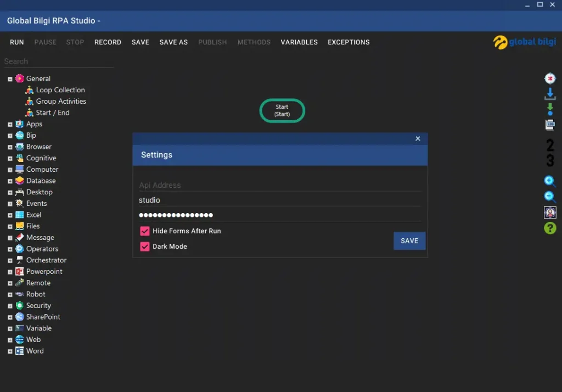Expand the Cognitive tree node
The height and width of the screenshot is (392, 562).
pos(10,159)
